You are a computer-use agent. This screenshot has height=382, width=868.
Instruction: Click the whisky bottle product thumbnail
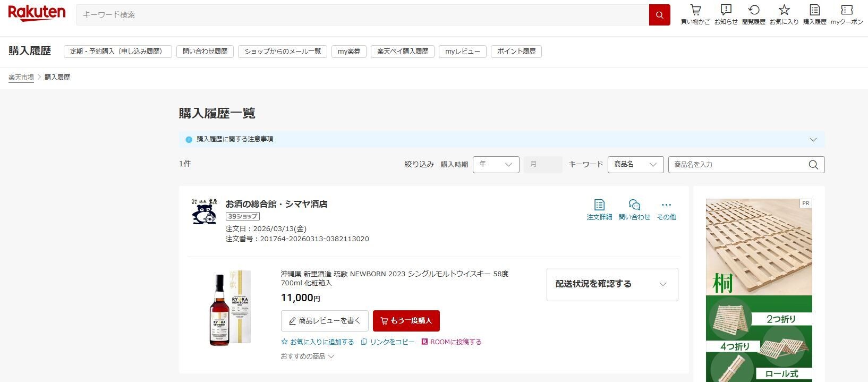(230, 309)
